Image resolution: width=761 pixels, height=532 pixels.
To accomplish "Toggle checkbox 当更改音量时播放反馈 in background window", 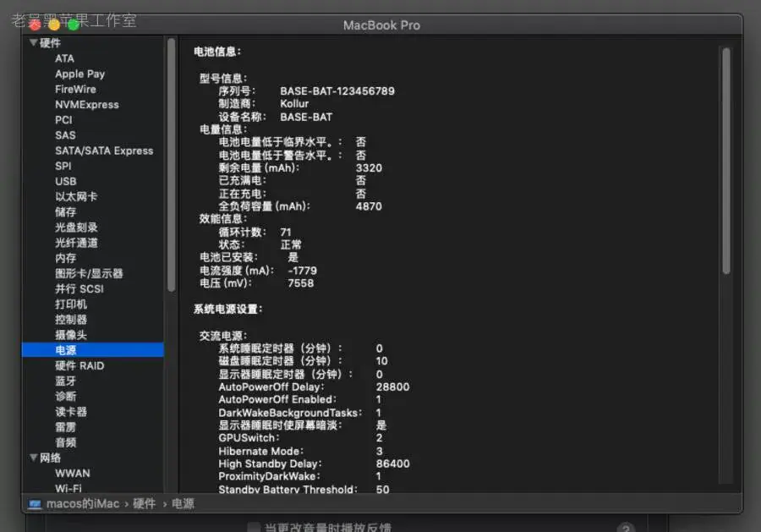I will [254, 528].
